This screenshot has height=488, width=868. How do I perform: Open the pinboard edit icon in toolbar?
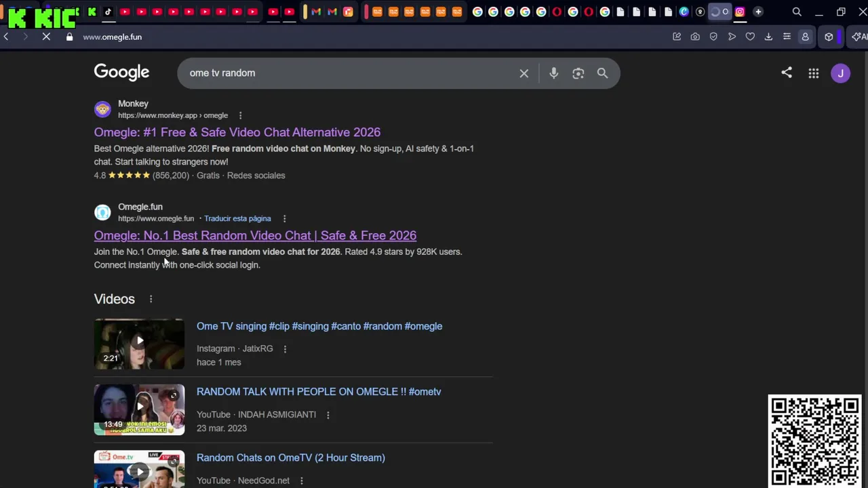click(677, 37)
